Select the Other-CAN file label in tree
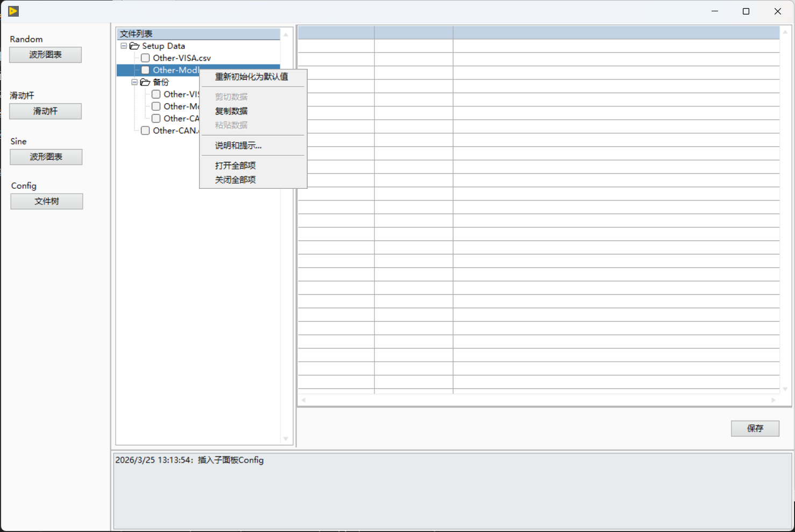 pyautogui.click(x=176, y=131)
